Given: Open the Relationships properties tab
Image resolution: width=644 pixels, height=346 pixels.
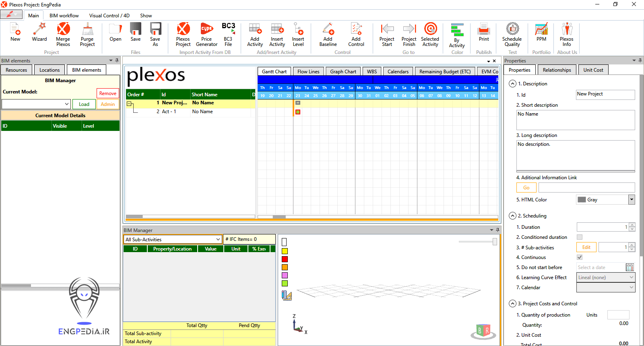Looking at the screenshot, I should [x=557, y=70].
